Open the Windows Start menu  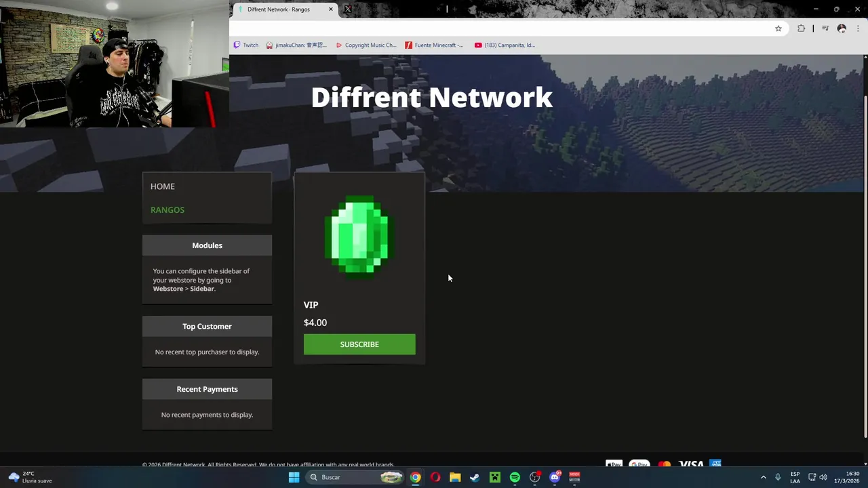(x=294, y=477)
